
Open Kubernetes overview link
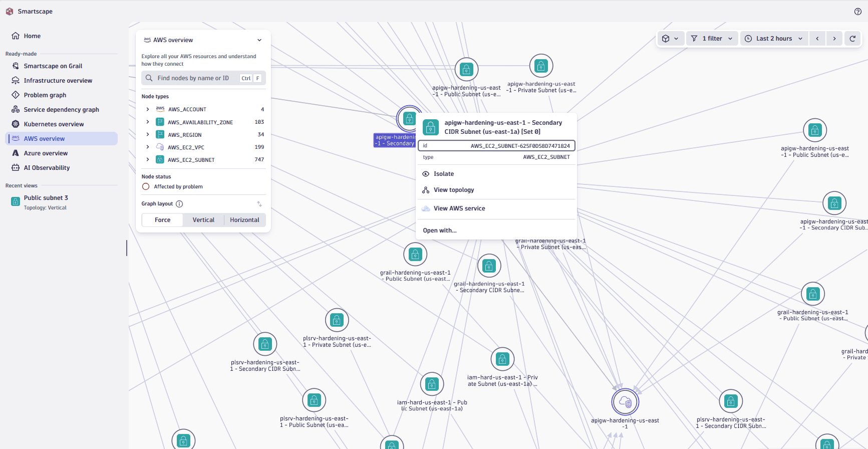pos(62,124)
